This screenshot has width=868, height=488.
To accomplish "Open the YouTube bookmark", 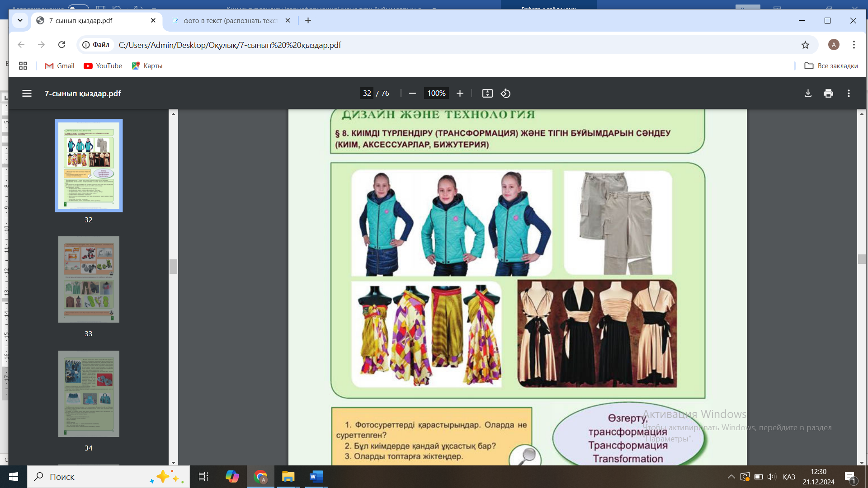I will click(x=103, y=66).
